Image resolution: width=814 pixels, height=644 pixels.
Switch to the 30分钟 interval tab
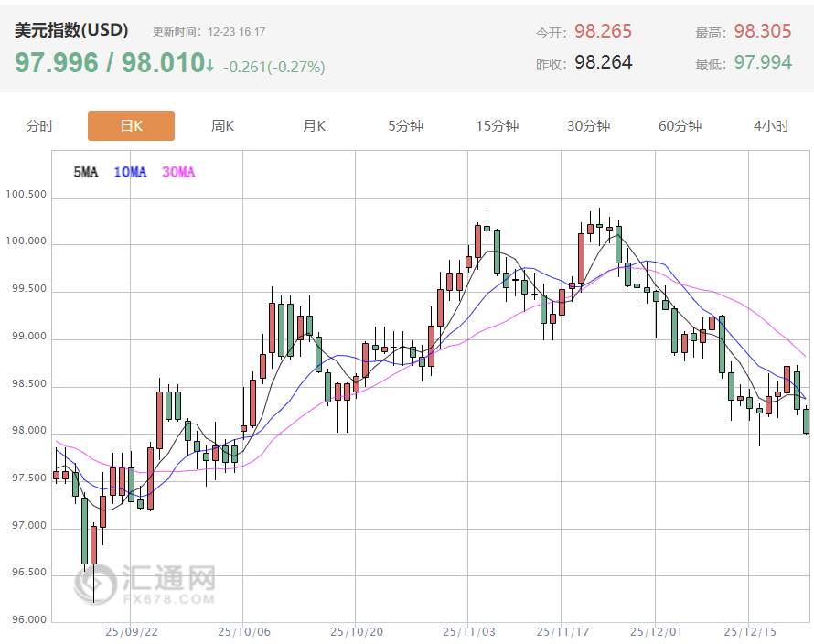[x=588, y=126]
